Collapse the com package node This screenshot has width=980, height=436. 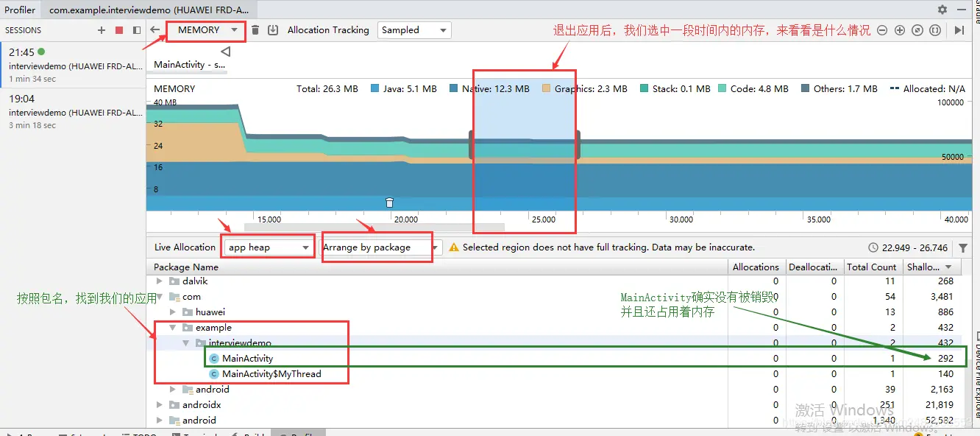160,297
